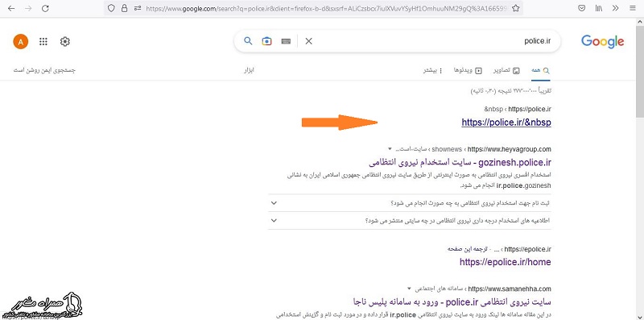Screen dimensions: 644x320
Task: Open the Google account avatar A
Action: point(21,41)
